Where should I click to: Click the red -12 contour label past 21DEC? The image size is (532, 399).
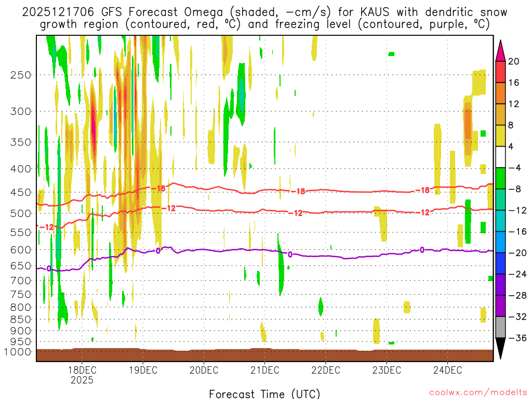pyautogui.click(x=296, y=213)
